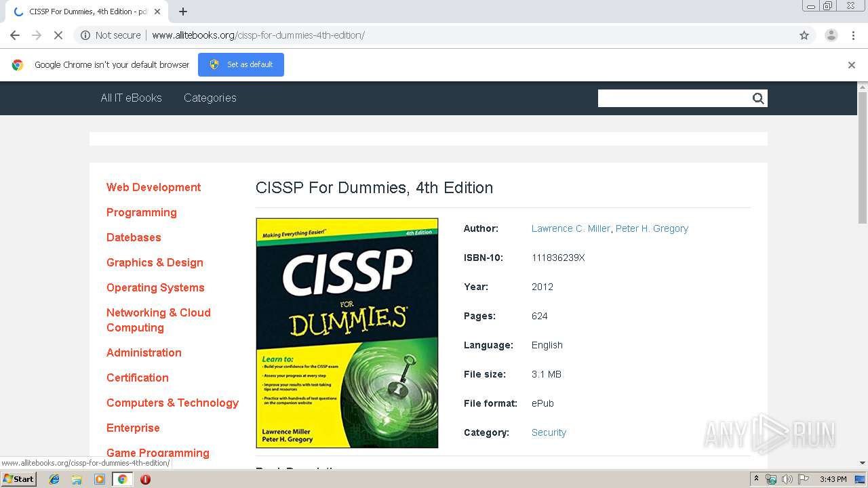Open the Categories menu
The height and width of the screenshot is (488, 868).
tap(210, 98)
